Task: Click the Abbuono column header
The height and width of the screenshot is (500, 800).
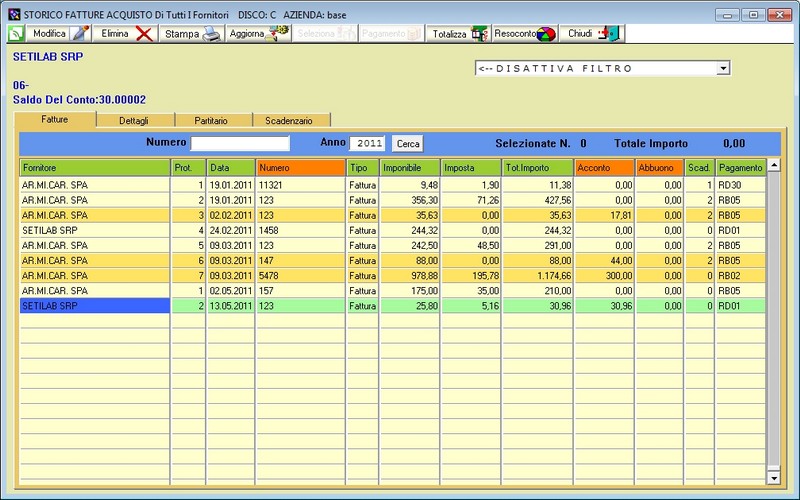Action: (x=660, y=167)
